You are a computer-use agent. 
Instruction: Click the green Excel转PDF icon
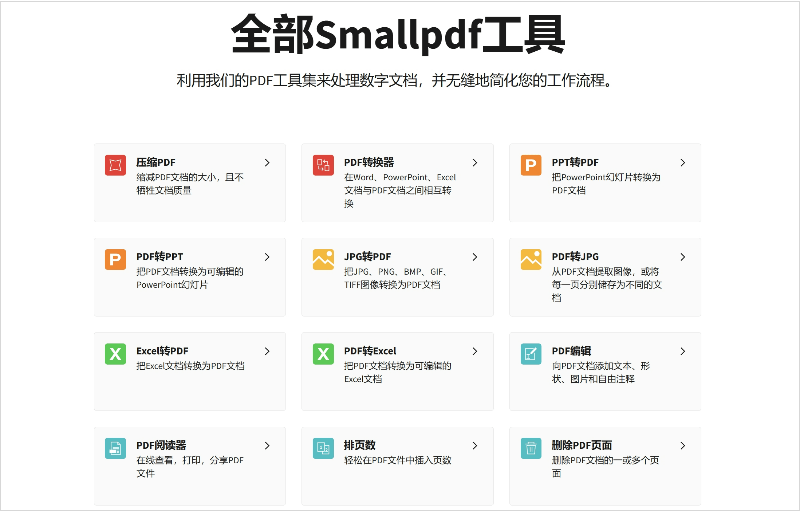(115, 354)
